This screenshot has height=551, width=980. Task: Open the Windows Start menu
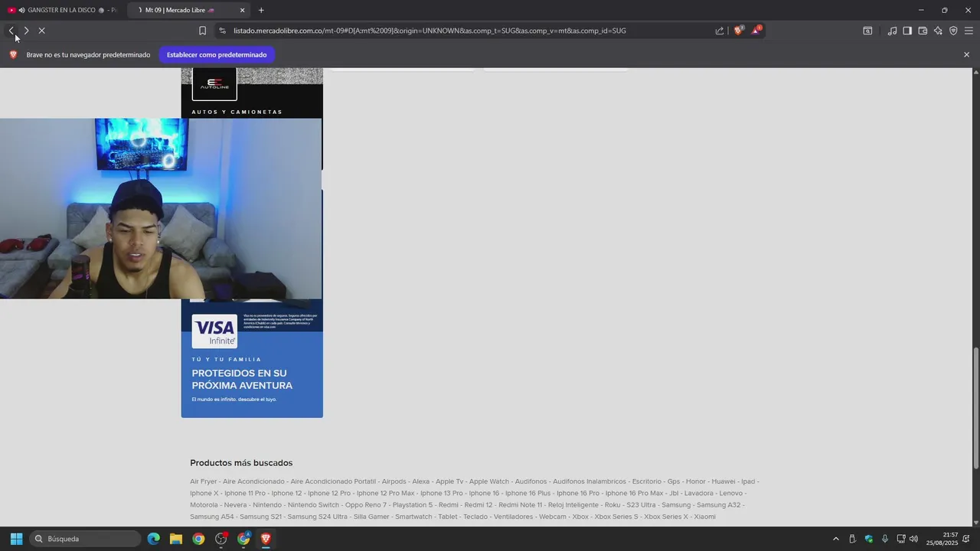16,539
